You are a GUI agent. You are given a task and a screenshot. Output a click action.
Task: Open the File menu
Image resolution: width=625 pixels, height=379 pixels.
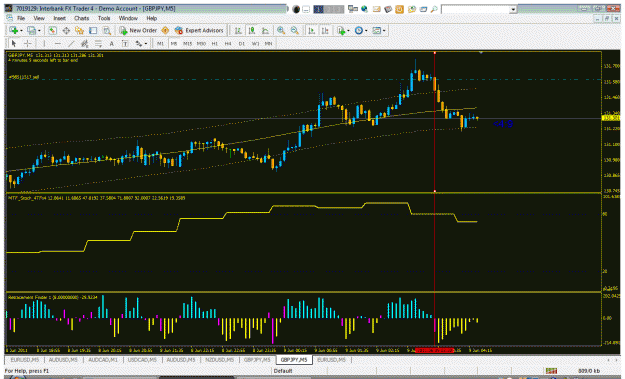point(21,18)
